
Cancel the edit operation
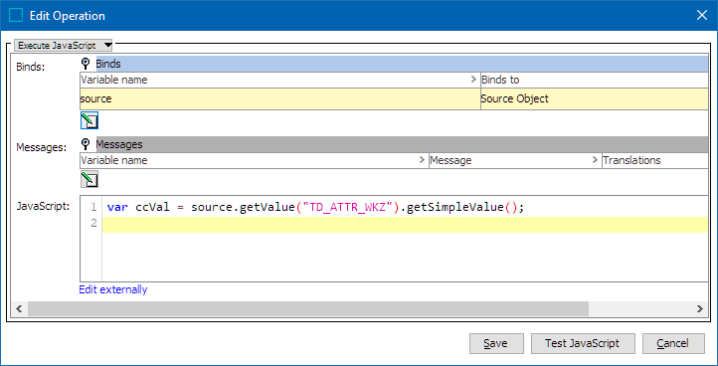(x=673, y=343)
